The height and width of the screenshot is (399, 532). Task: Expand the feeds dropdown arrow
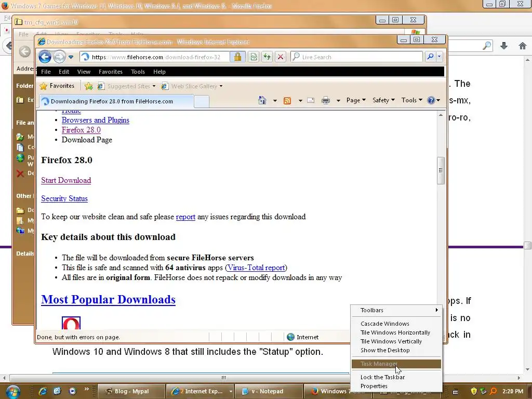pos(300,100)
